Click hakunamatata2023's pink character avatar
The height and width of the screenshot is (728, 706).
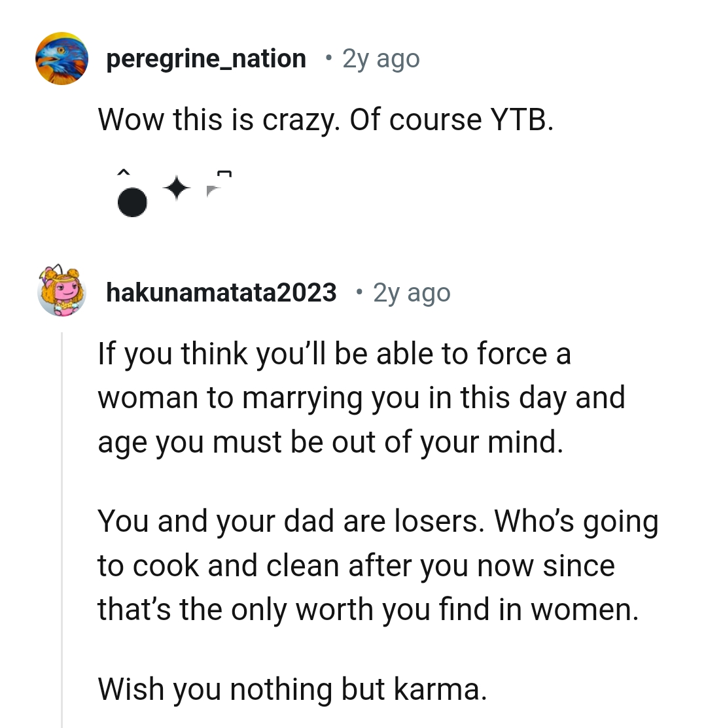tap(62, 292)
